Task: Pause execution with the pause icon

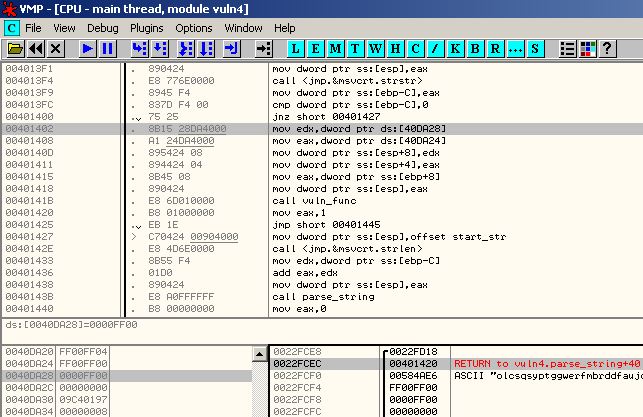Action: click(107, 48)
